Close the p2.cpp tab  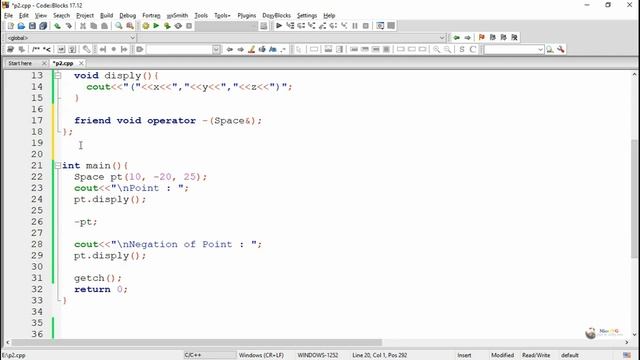pos(81,63)
